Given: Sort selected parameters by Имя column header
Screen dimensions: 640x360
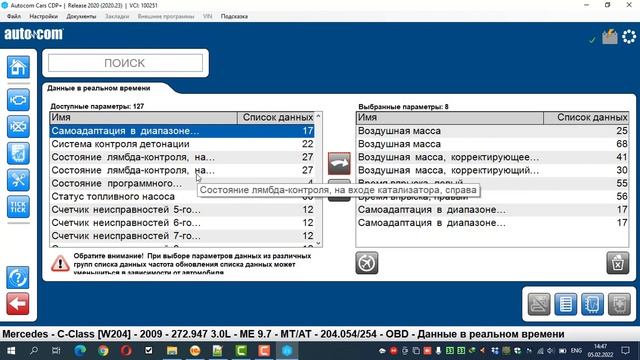Looking at the screenshot, I should tap(450, 118).
